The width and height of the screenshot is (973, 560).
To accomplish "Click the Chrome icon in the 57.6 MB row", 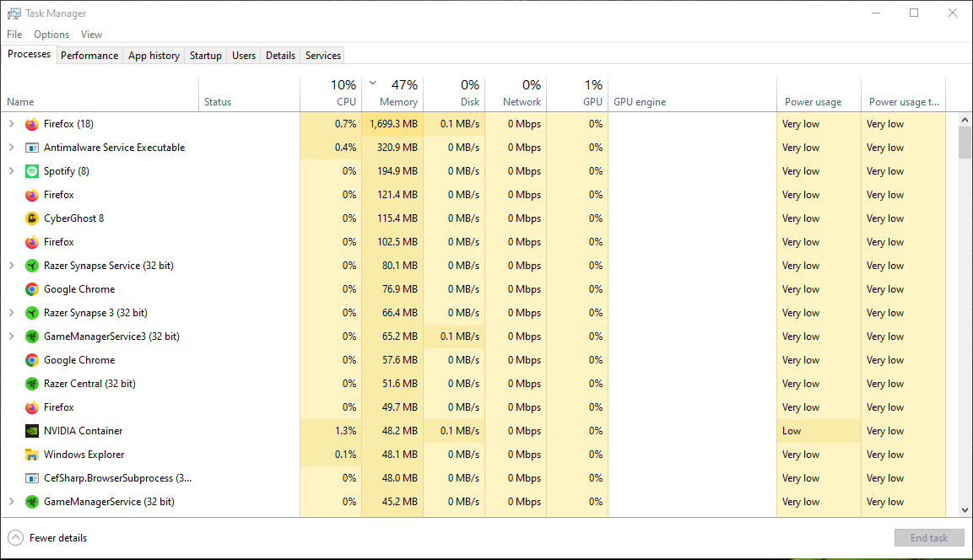I will point(32,359).
